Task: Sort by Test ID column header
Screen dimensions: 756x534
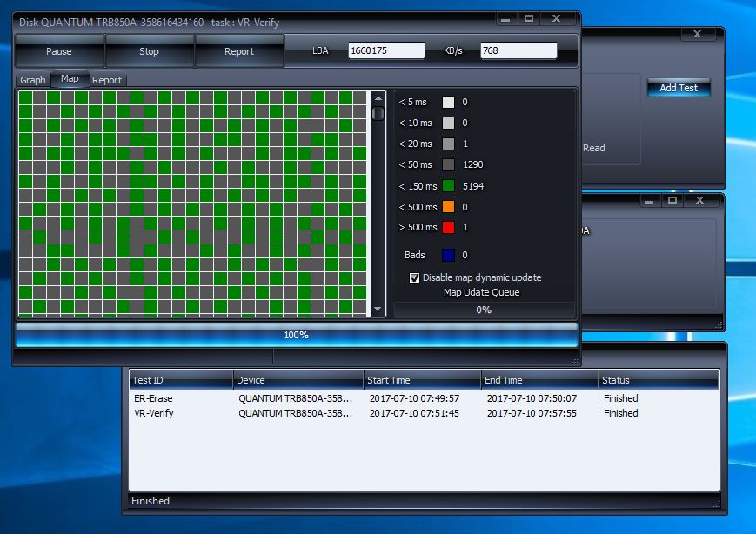Action: 181,380
